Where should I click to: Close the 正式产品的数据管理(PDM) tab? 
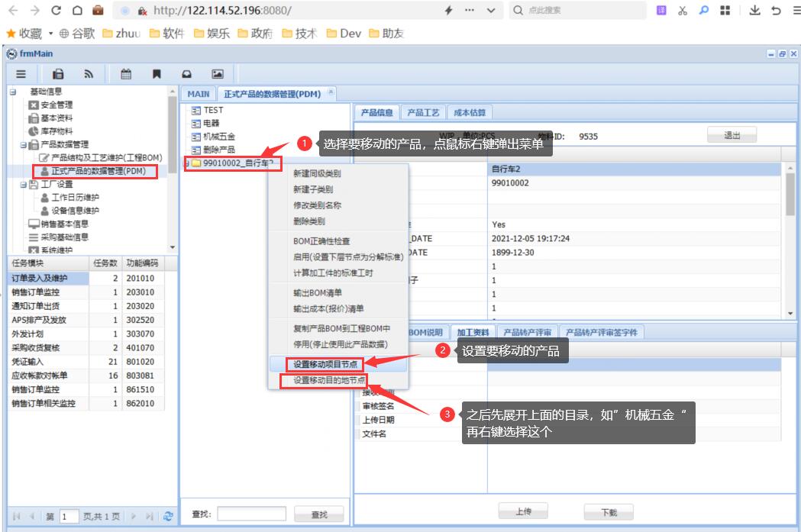331,92
